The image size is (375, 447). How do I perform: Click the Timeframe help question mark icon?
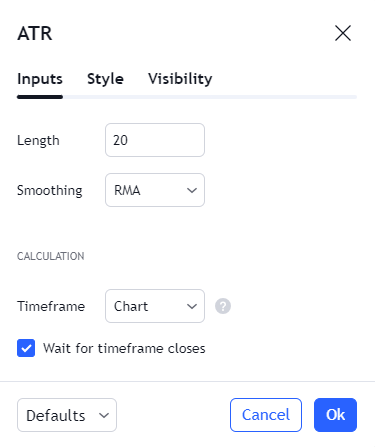[x=223, y=306]
